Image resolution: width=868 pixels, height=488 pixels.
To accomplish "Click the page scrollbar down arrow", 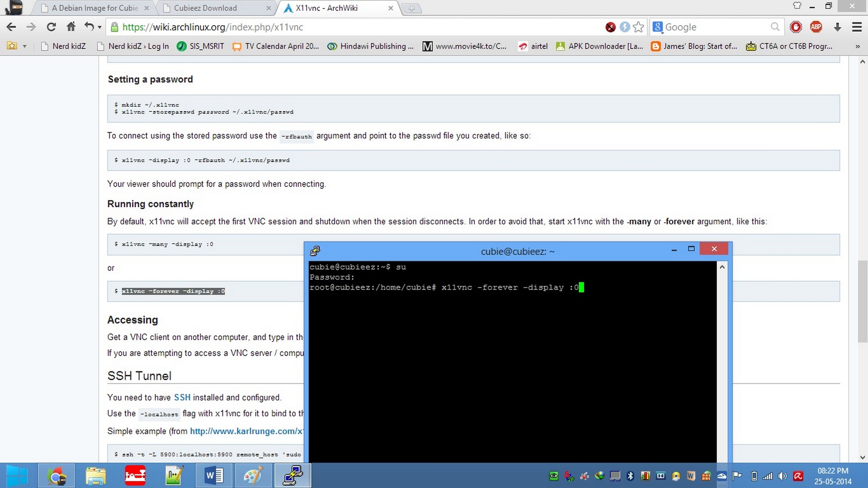I will click(862, 457).
